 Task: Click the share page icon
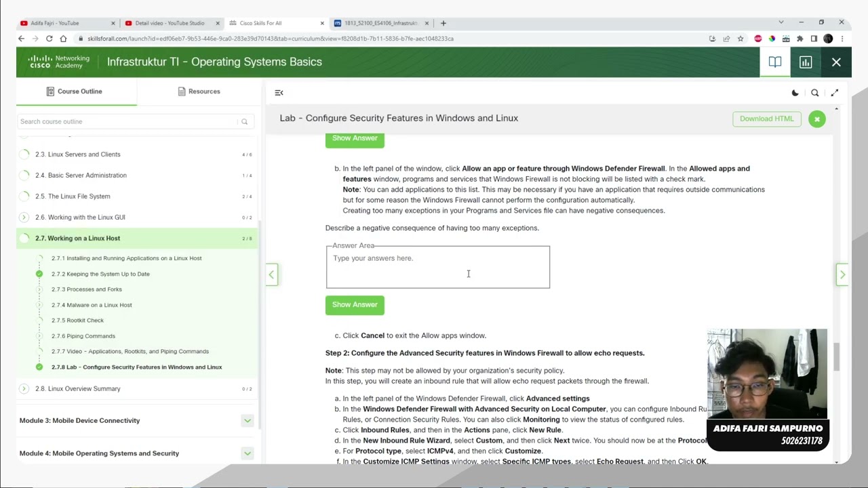point(726,39)
